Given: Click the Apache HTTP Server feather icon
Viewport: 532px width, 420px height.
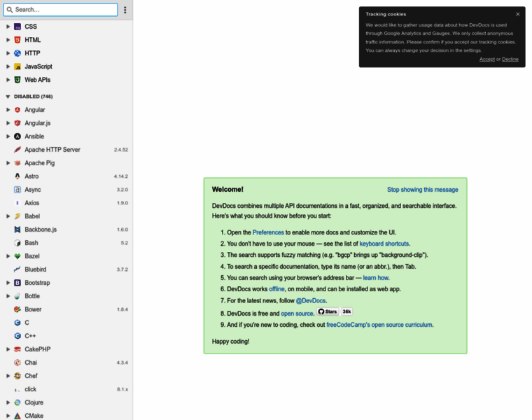Looking at the screenshot, I should 17,150.
